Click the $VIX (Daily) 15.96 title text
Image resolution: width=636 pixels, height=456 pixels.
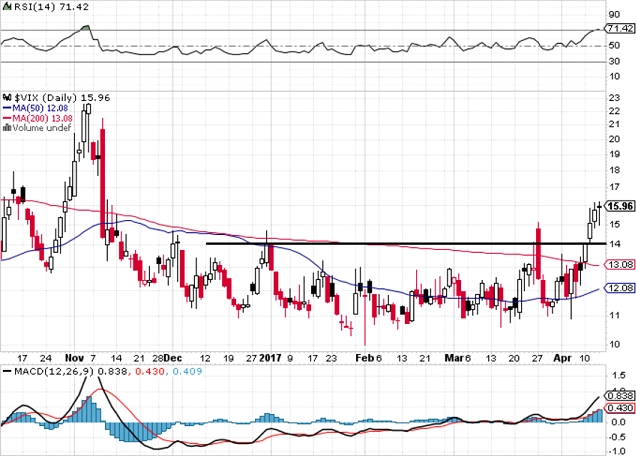pyautogui.click(x=62, y=98)
